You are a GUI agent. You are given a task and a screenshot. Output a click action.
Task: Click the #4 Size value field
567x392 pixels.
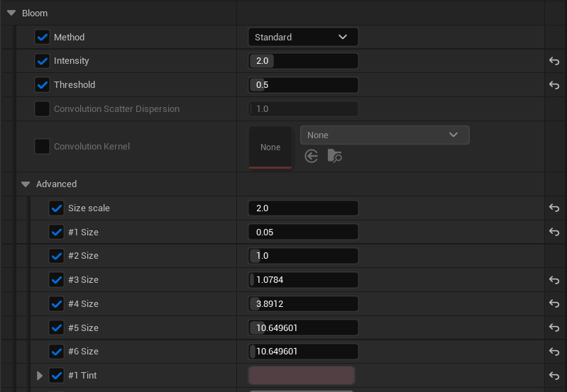[303, 304]
